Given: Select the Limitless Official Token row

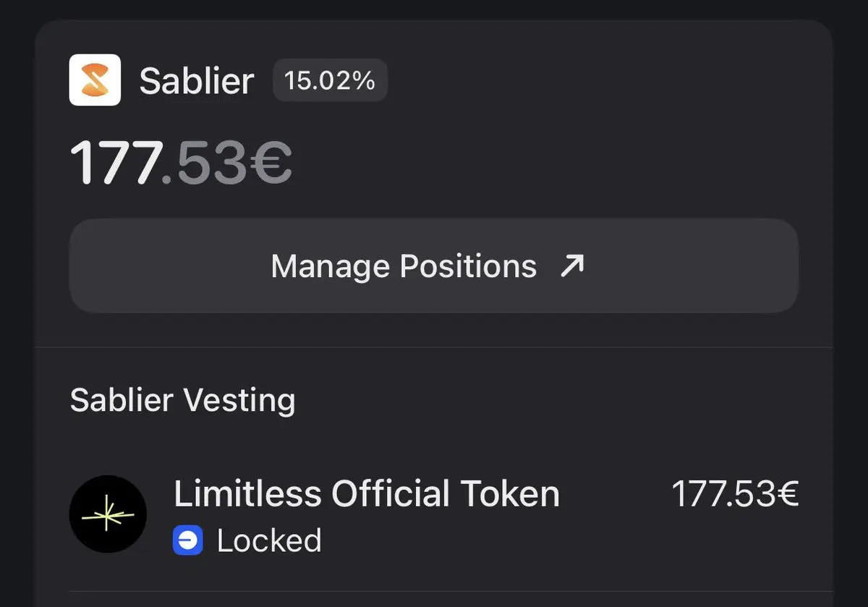Looking at the screenshot, I should (434, 514).
